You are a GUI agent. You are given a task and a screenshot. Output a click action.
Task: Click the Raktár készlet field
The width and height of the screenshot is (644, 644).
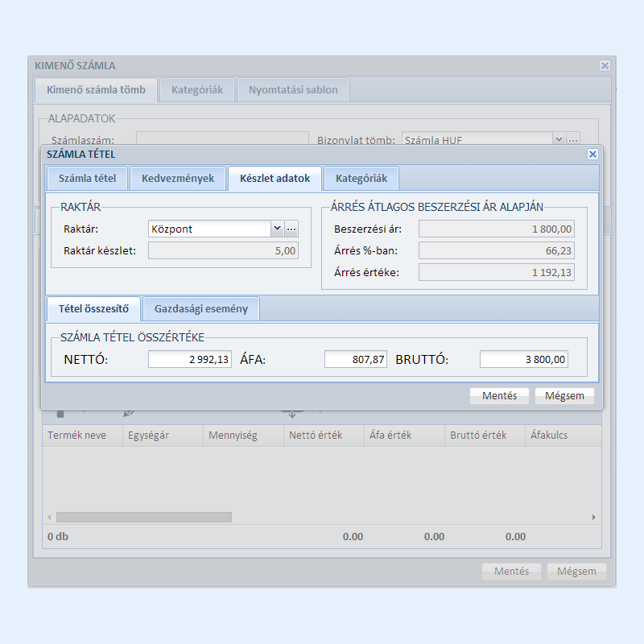(x=223, y=250)
